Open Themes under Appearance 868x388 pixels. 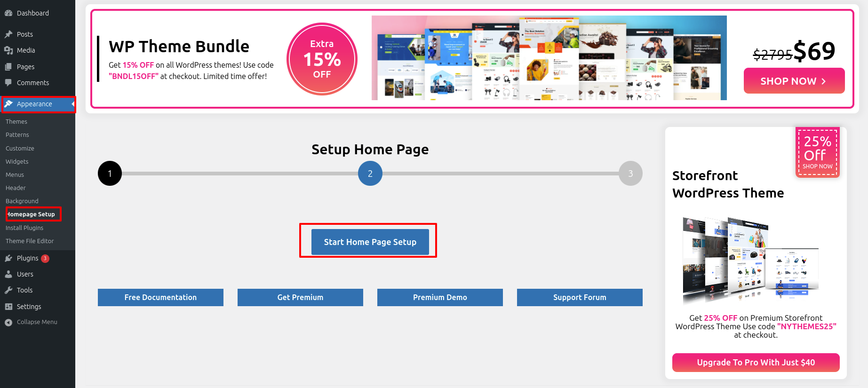point(16,122)
